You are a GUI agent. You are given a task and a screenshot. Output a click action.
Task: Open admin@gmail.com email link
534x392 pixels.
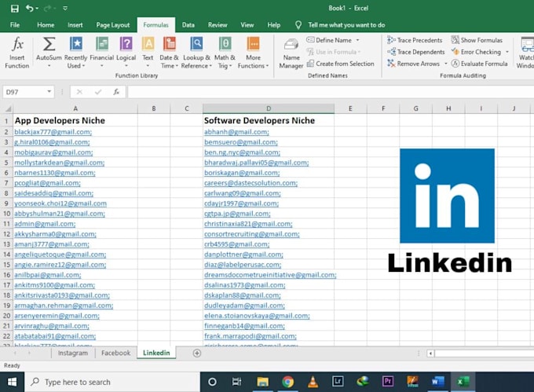coord(45,224)
